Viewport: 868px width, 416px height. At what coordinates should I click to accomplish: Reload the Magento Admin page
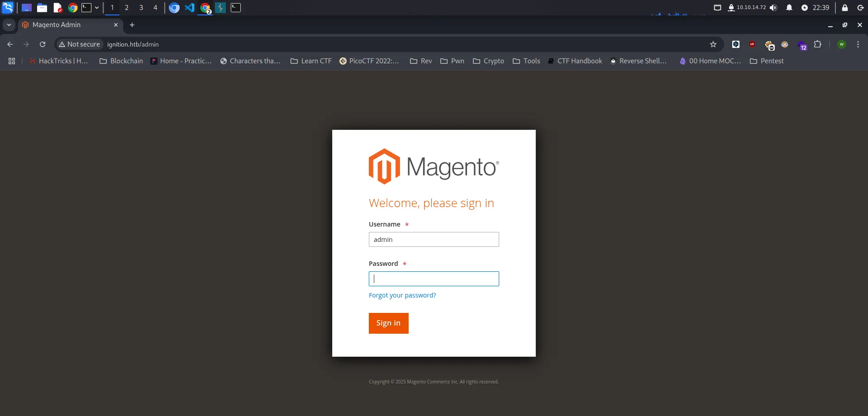pyautogui.click(x=43, y=44)
